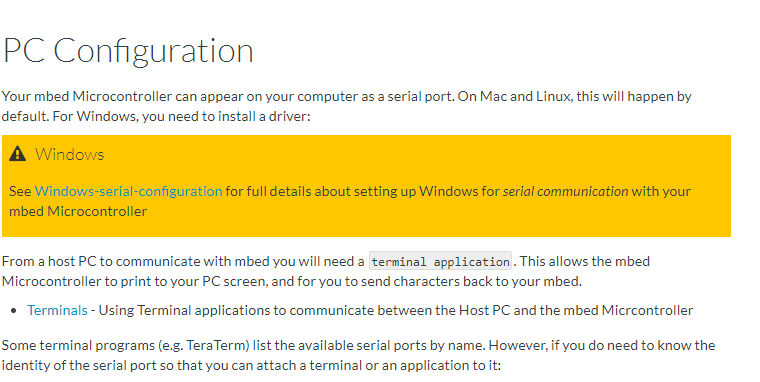
Task: Click the 'On Mac and Linux' sentence
Action: (x=575, y=96)
